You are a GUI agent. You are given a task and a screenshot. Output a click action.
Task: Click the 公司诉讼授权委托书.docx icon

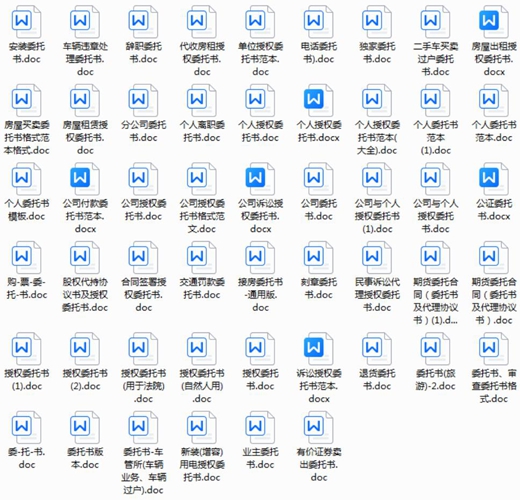(x=260, y=179)
